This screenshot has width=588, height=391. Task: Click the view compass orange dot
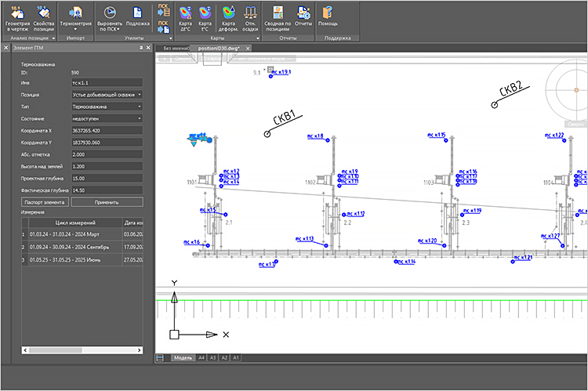(x=576, y=90)
